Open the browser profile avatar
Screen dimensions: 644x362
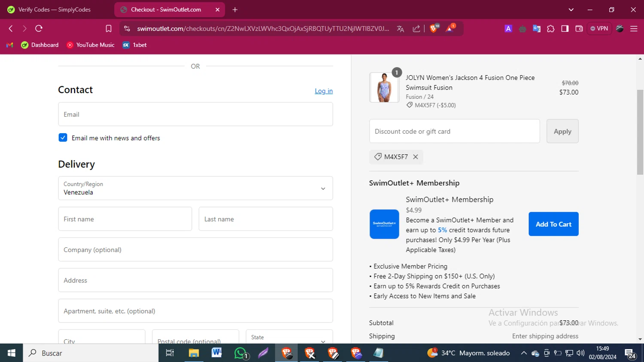coord(620,29)
